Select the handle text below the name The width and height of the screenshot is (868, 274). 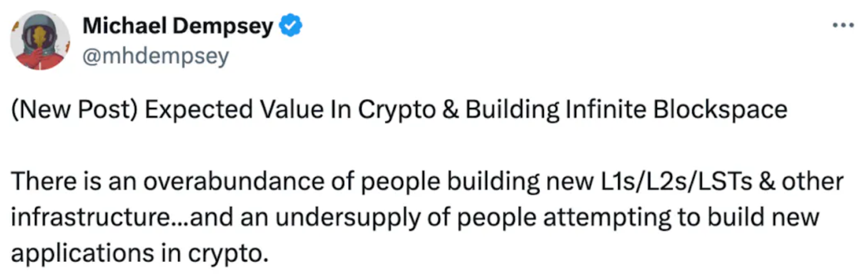[154, 55]
